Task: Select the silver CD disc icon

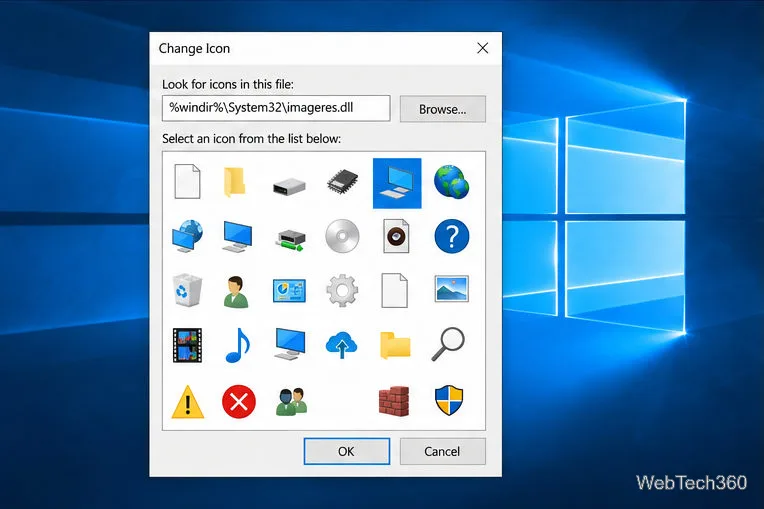Action: pyautogui.click(x=343, y=236)
